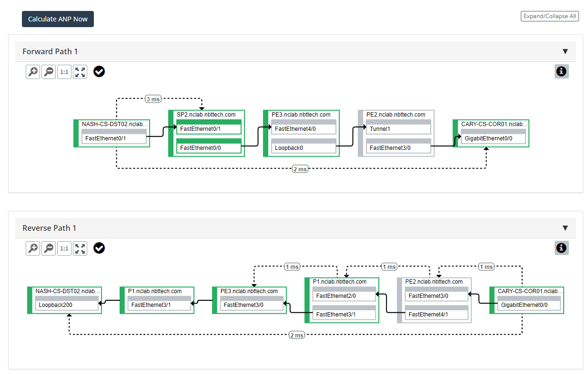Click Expand/Collapse All button
The image size is (588, 375).
(x=549, y=16)
